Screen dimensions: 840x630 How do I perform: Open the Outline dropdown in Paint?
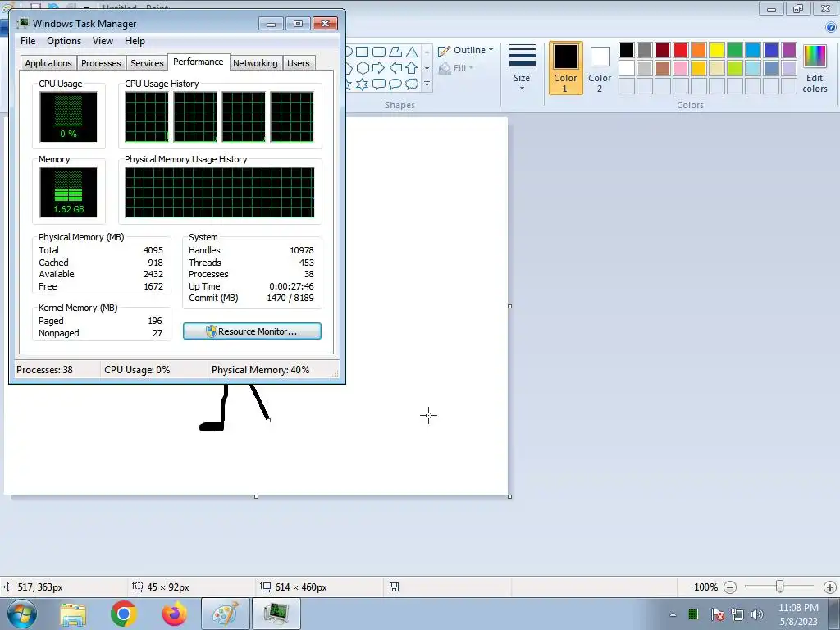point(466,50)
